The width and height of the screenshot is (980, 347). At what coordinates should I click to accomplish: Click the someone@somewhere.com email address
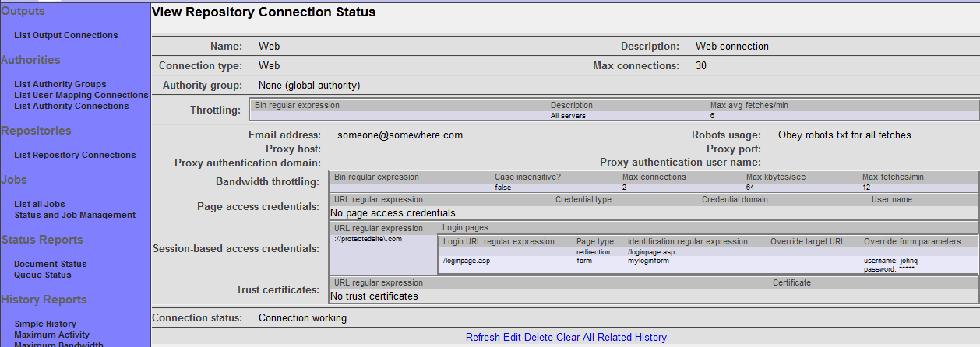point(400,135)
